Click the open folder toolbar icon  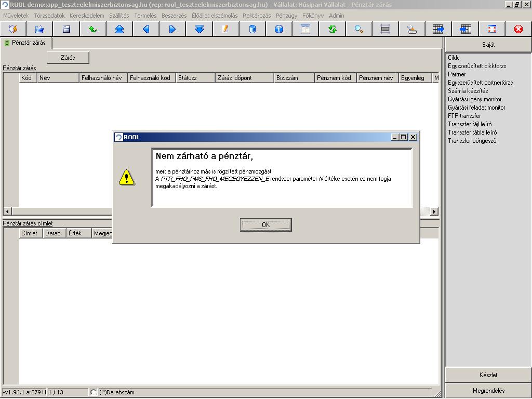point(40,29)
